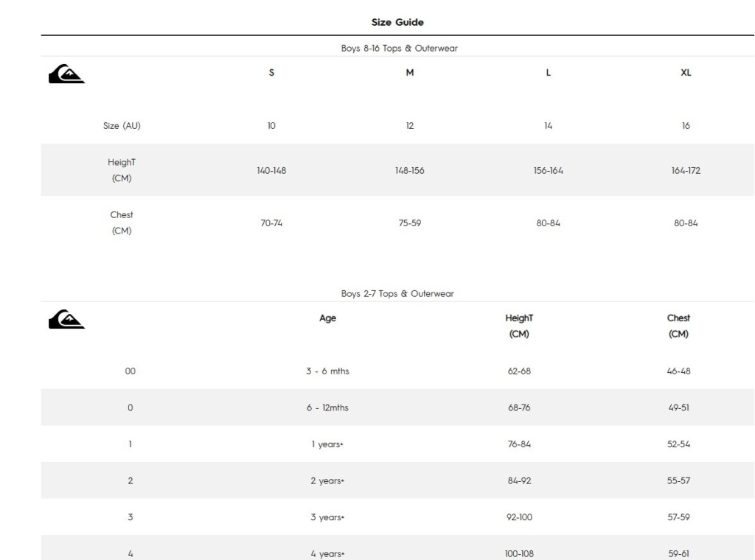Click the AU size 16 cell

point(686,125)
